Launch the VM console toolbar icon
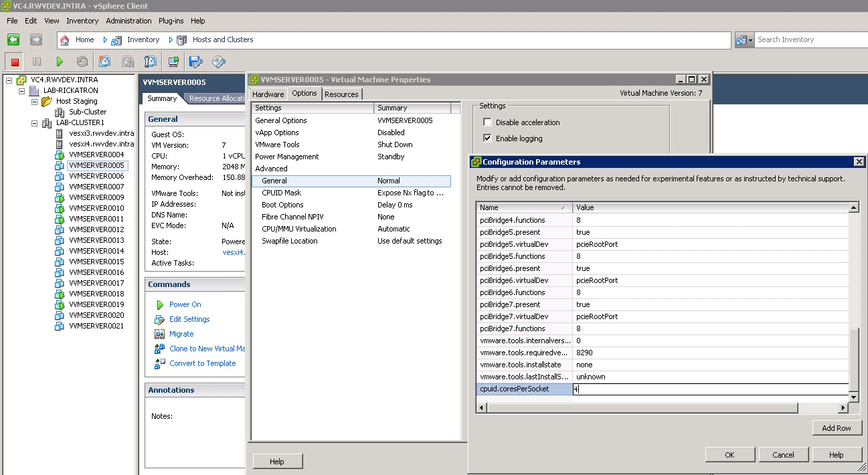Screen dimensions: 868x475 pos(174,62)
